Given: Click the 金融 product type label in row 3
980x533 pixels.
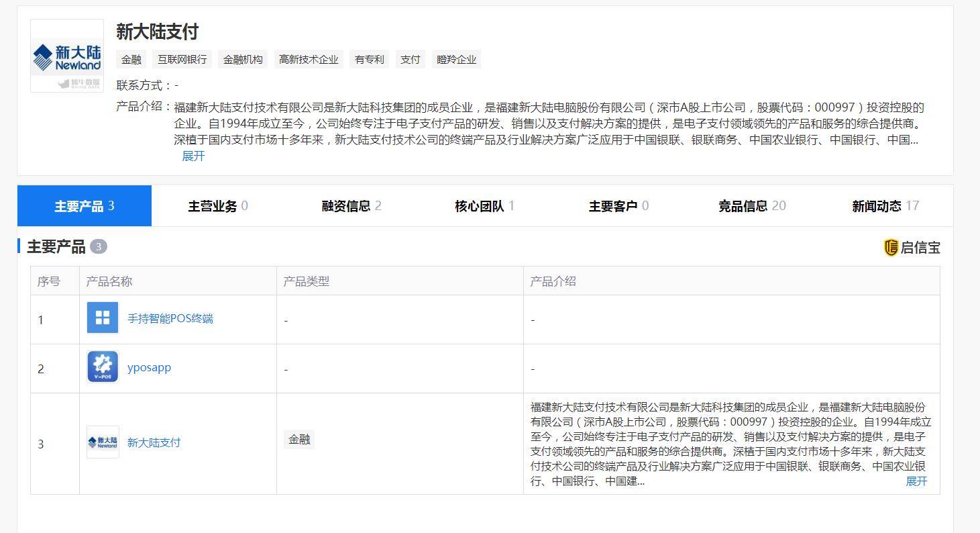Looking at the screenshot, I should pyautogui.click(x=299, y=440).
